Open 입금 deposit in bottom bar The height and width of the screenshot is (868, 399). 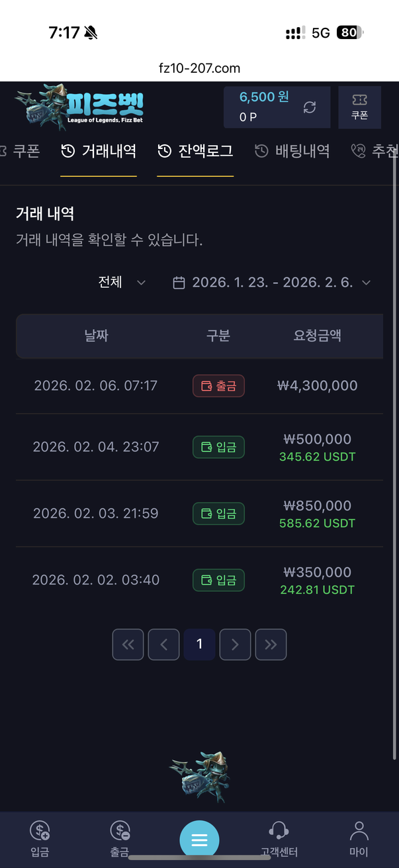(x=40, y=838)
